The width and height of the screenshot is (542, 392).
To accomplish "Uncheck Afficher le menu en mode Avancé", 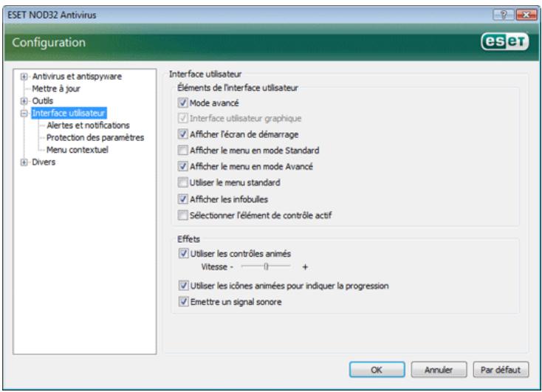I will [182, 166].
